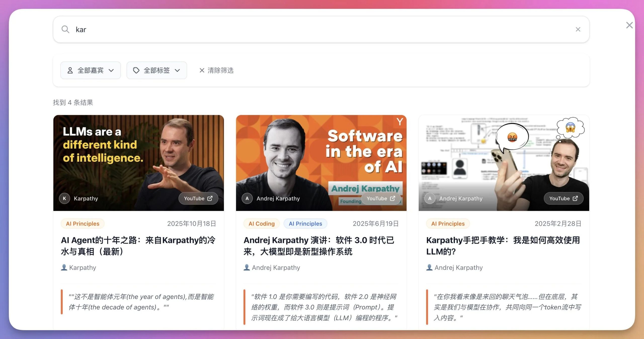The image size is (644, 339).
Task: Click the A avatar badge on second thumbnail
Action: 247,199
